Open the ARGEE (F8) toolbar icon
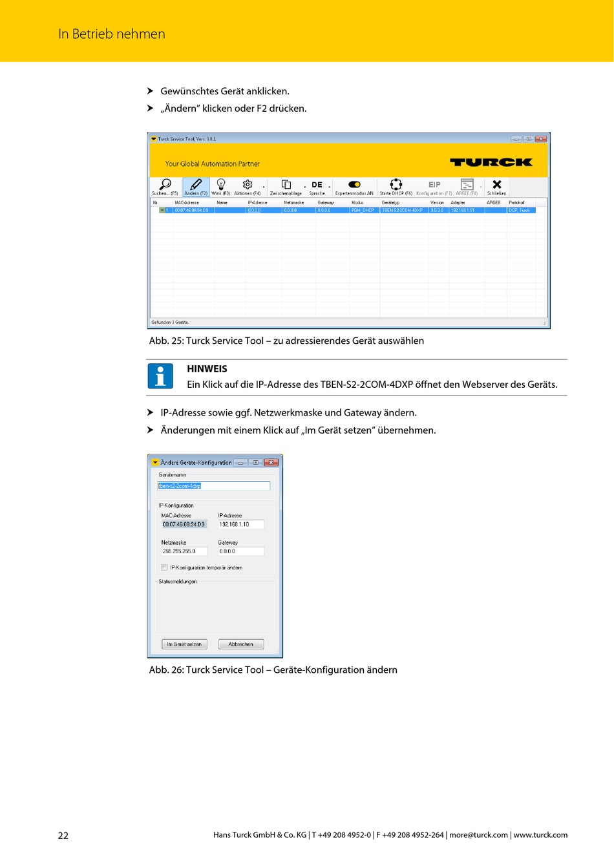Image resolution: width=614 pixels, height=868 pixels. point(467,185)
